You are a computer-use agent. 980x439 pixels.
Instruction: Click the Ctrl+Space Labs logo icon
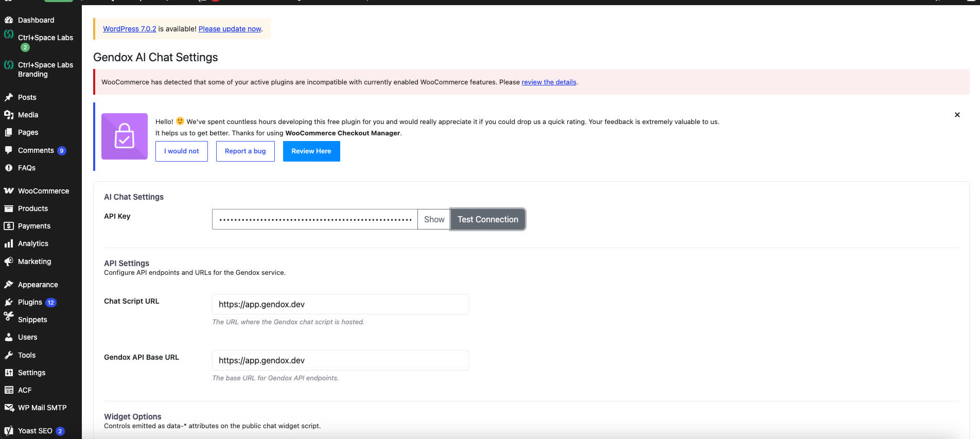pyautogui.click(x=9, y=34)
